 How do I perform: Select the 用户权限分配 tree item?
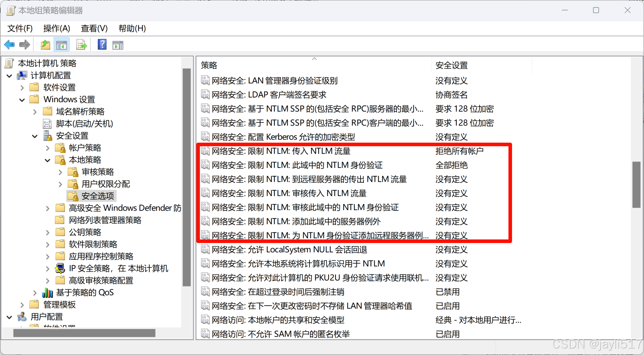pyautogui.click(x=105, y=184)
